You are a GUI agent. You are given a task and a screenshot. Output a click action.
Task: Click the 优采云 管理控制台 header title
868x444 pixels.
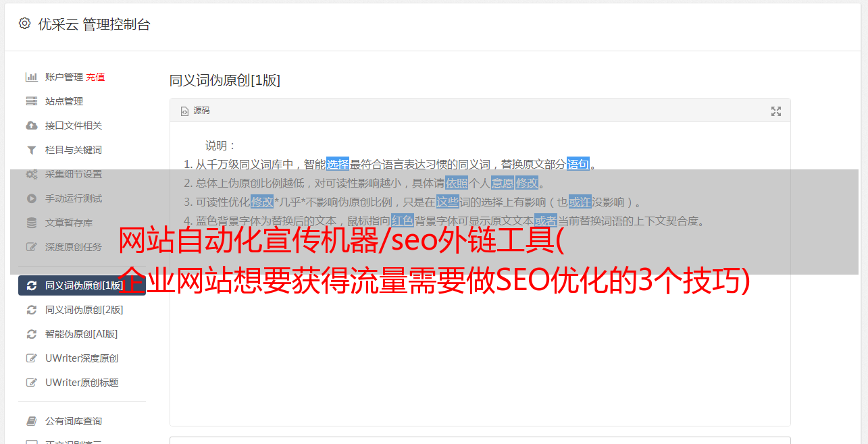coord(94,24)
